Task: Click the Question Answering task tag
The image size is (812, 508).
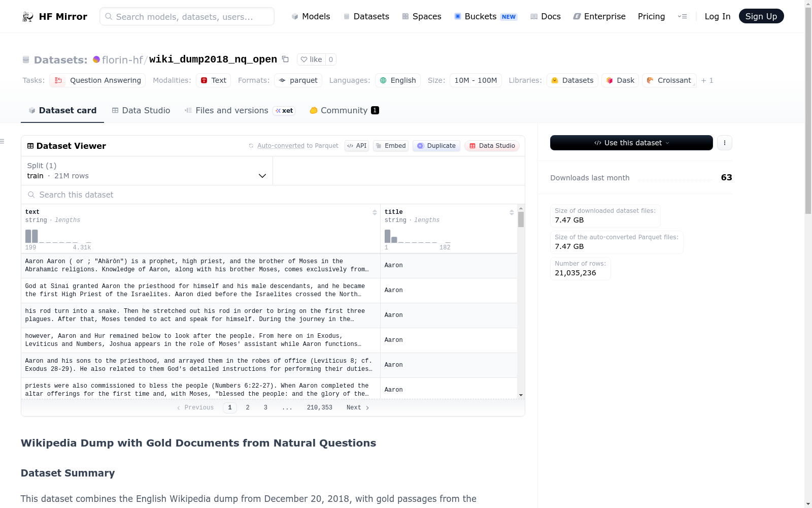Action: coord(97,80)
